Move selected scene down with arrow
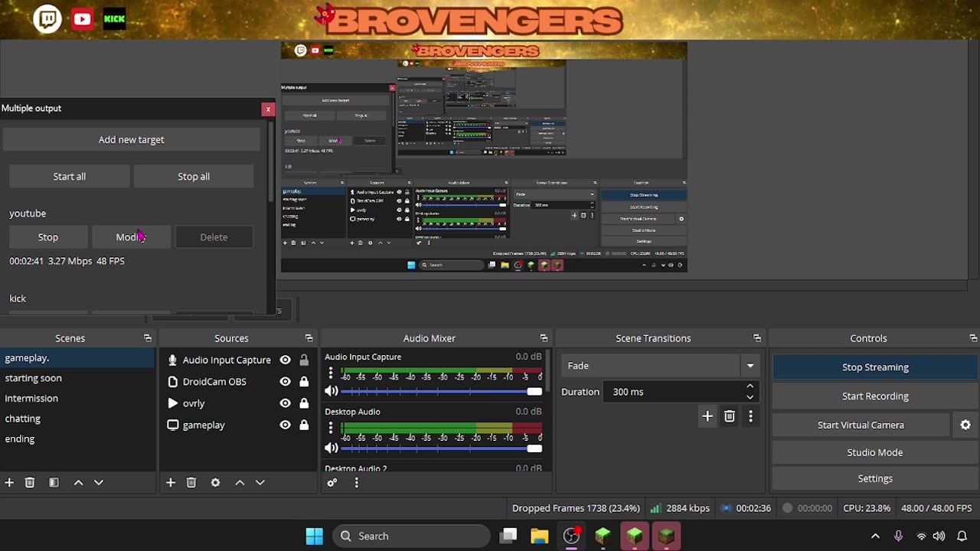Viewport: 980px width, 551px height. (x=99, y=483)
